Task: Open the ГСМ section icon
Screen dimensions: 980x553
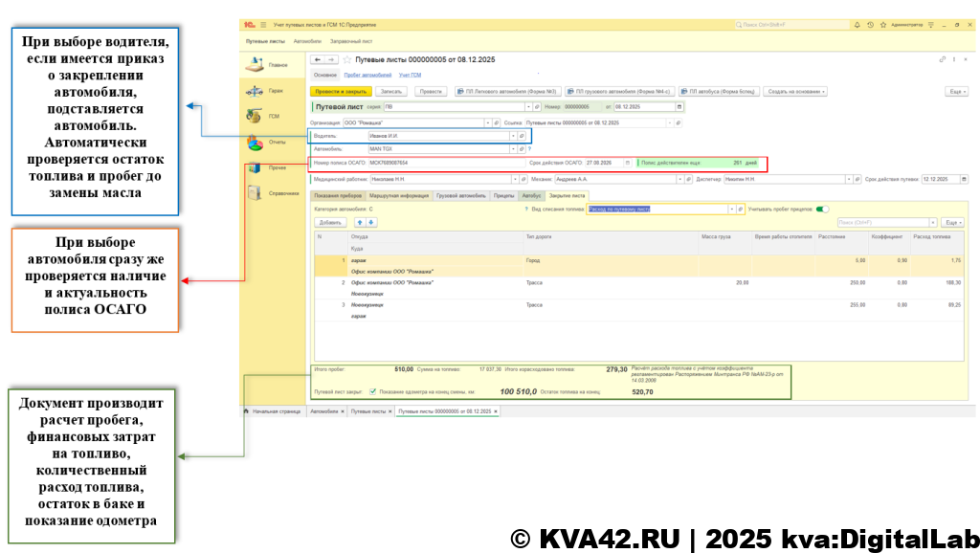Action: [255, 117]
